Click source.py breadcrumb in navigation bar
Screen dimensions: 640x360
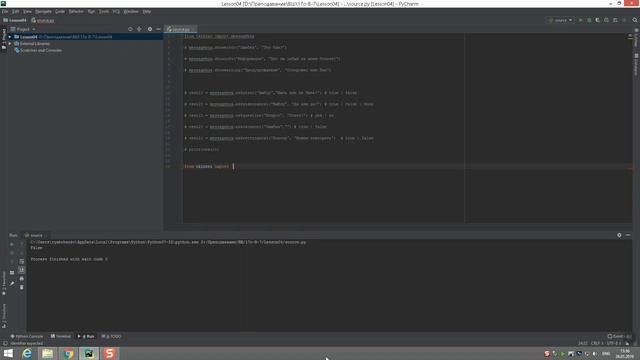coord(42,20)
